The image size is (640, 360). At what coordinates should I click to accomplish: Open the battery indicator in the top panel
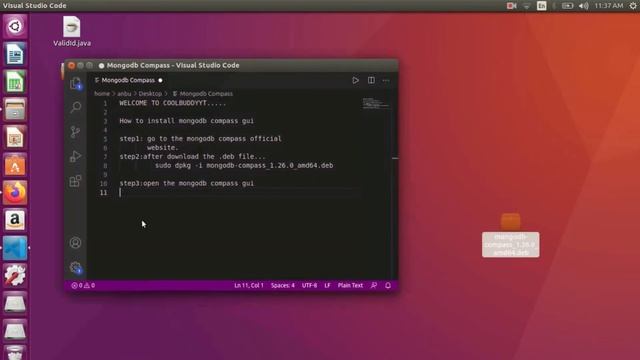click(567, 6)
